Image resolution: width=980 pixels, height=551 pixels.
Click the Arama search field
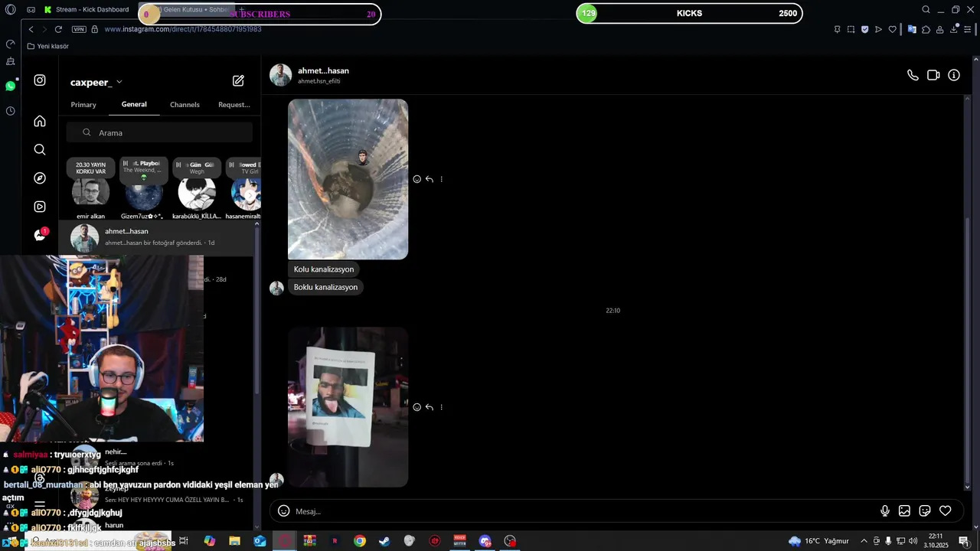coord(159,132)
